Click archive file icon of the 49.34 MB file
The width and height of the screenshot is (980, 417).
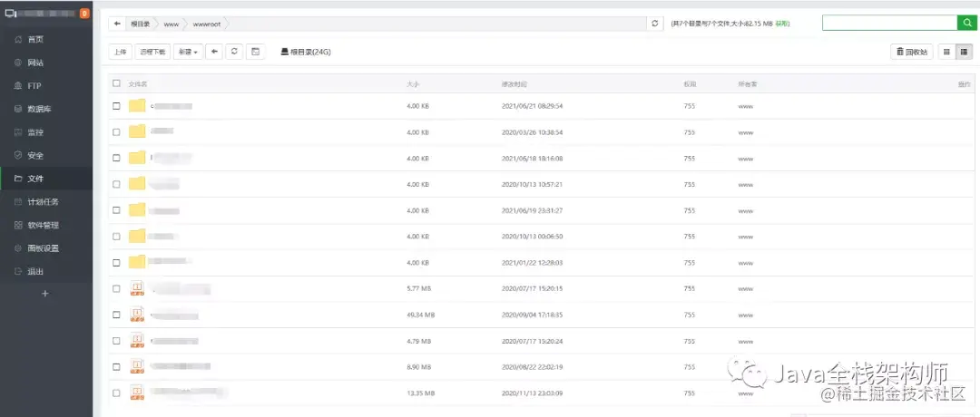[137, 315]
